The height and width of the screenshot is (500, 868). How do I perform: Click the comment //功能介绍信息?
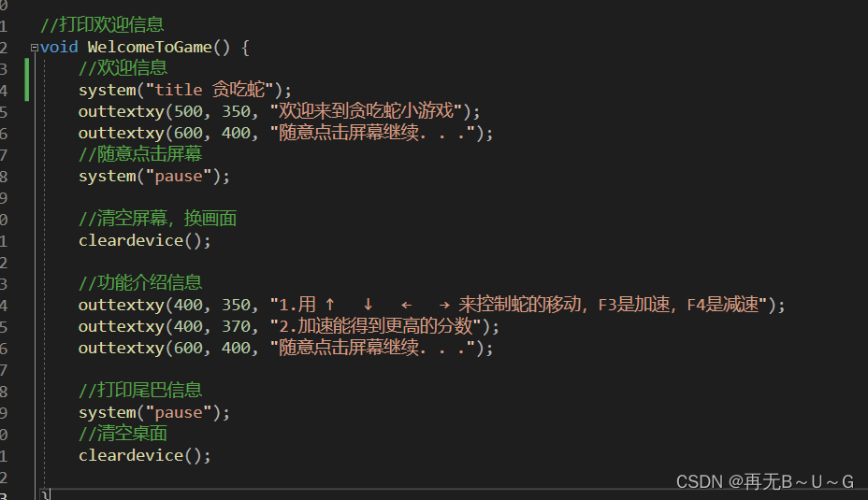(140, 282)
